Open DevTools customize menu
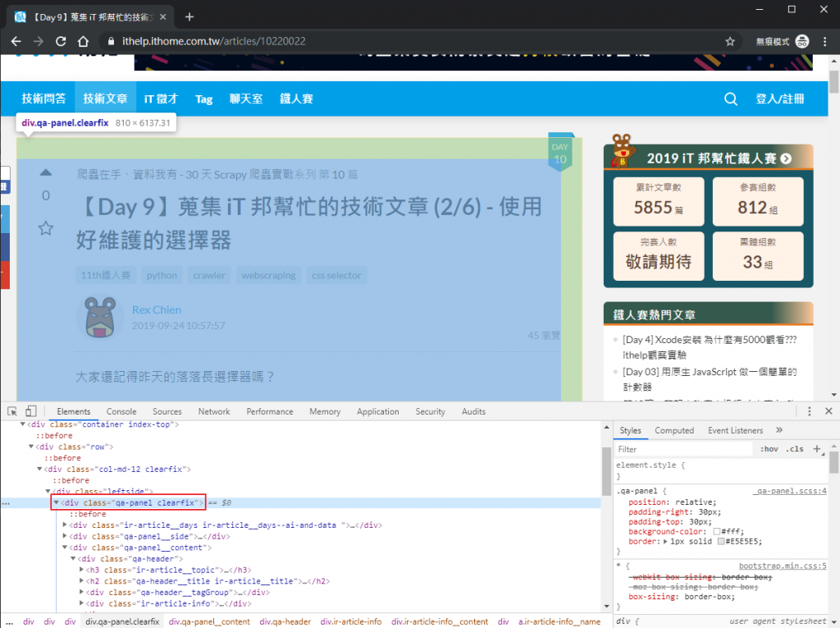 [809, 411]
